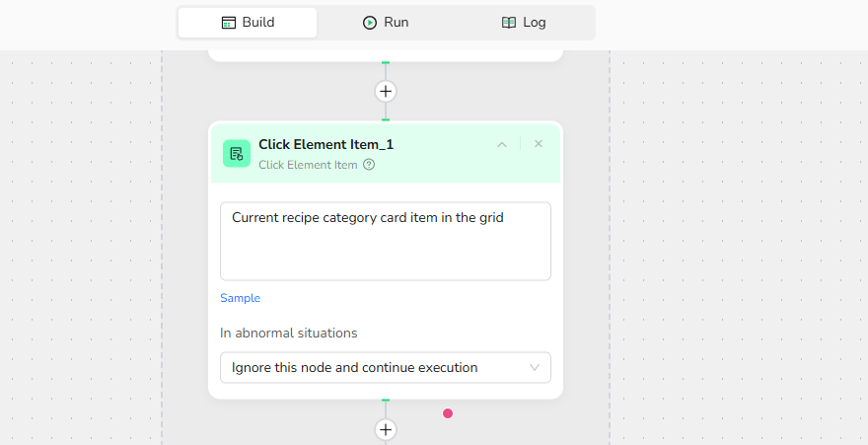Open the abnormal situations dropdown
The height and width of the screenshot is (445, 868).
(x=386, y=368)
